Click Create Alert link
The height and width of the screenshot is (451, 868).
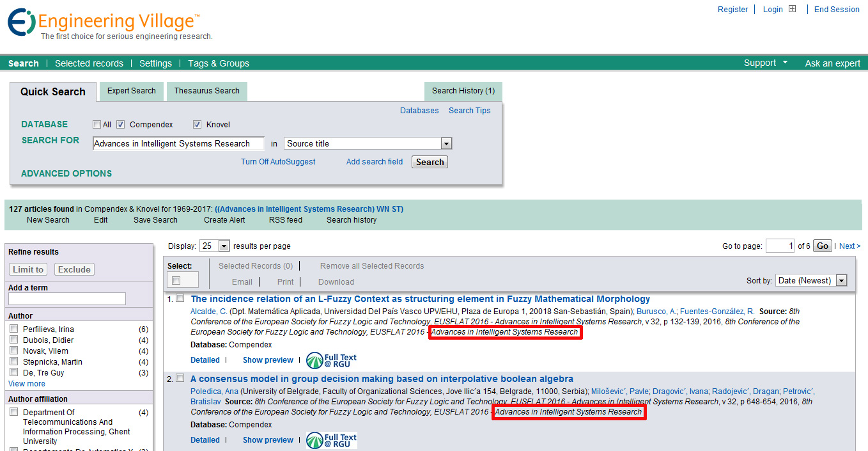point(224,220)
